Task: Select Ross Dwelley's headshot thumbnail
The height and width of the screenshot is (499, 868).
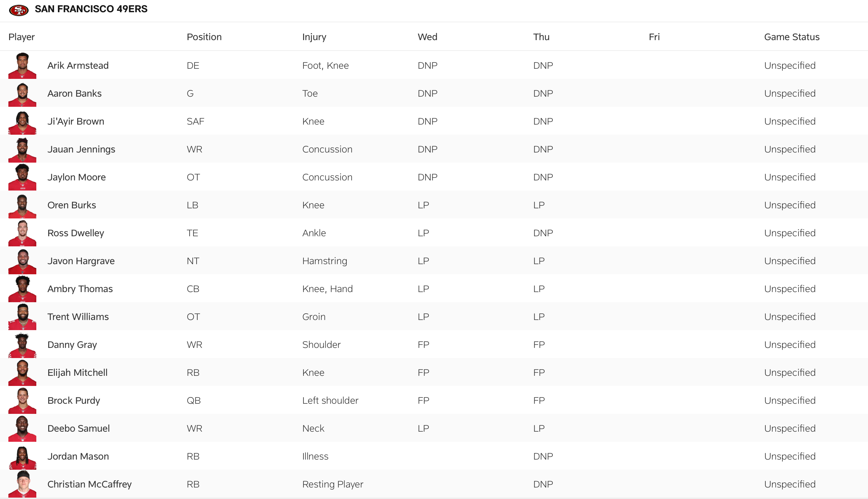Action: [22, 233]
